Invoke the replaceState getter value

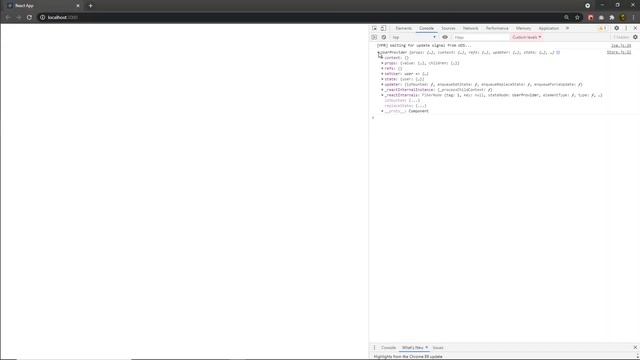[x=420, y=106]
